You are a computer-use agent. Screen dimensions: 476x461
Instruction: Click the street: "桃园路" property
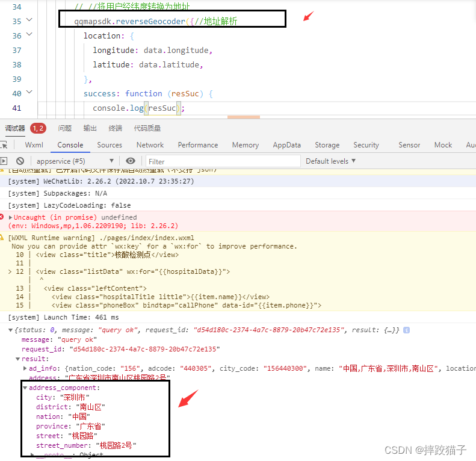point(66,436)
